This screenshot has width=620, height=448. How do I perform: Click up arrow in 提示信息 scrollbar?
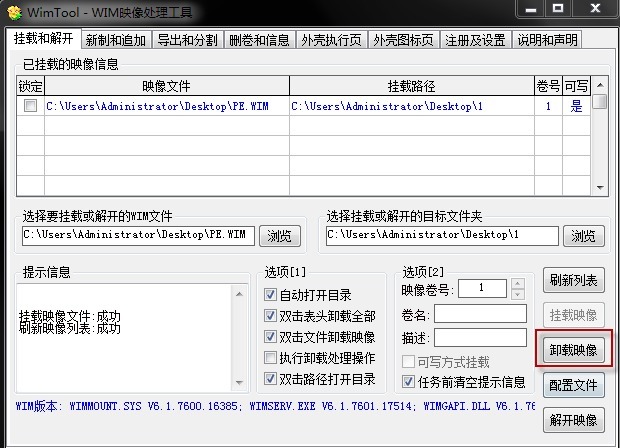(239, 294)
